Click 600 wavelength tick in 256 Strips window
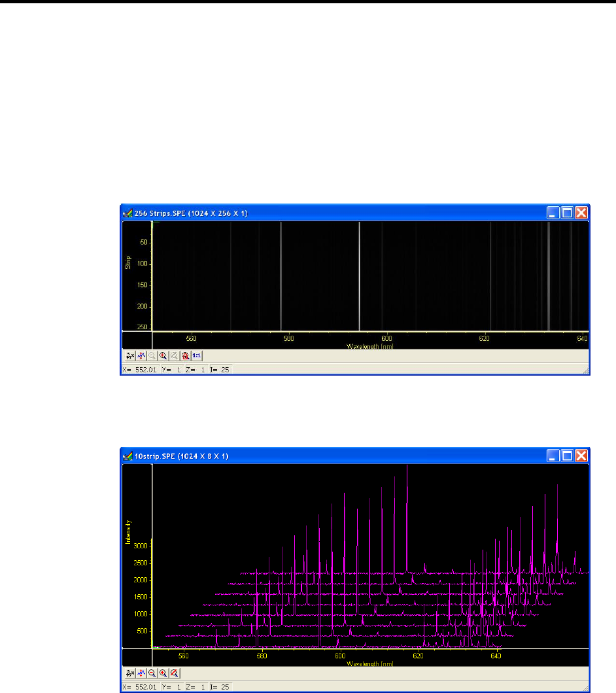The width and height of the screenshot is (616, 693). [x=387, y=338]
